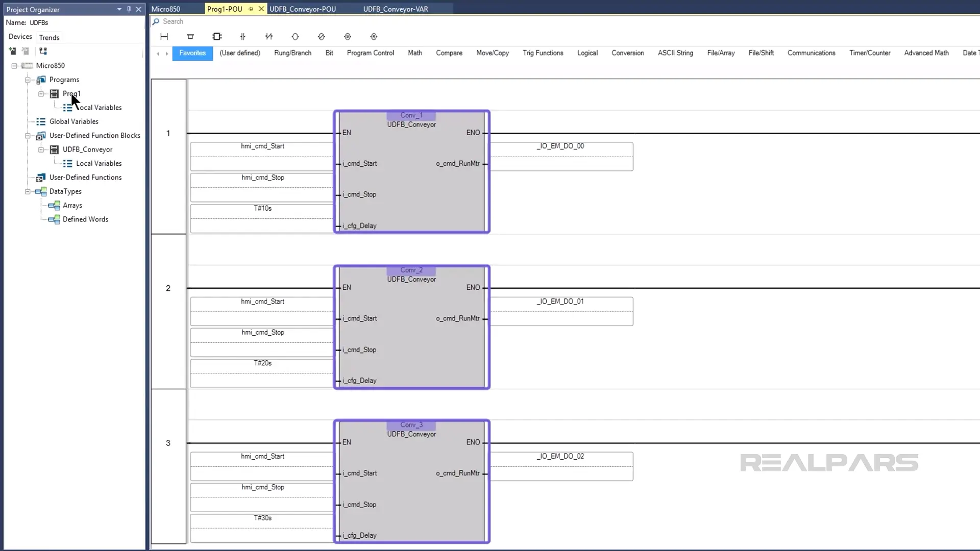Collapse the DataTypes tree node

[x=28, y=191]
